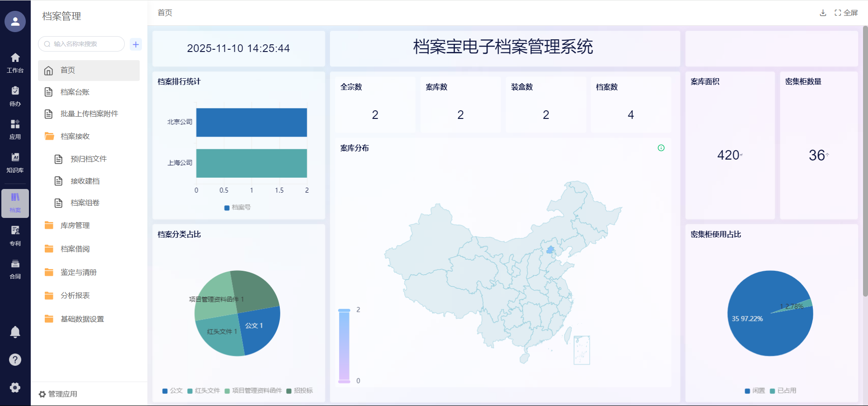The height and width of the screenshot is (406, 868).
Task: Click the notification bell icon
Action: pos(15,332)
